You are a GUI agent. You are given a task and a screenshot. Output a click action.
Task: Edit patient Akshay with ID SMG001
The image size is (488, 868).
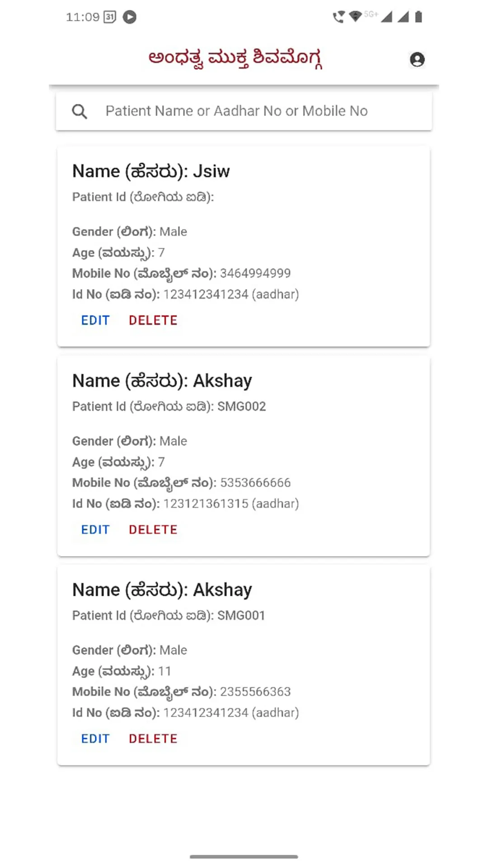[95, 739]
